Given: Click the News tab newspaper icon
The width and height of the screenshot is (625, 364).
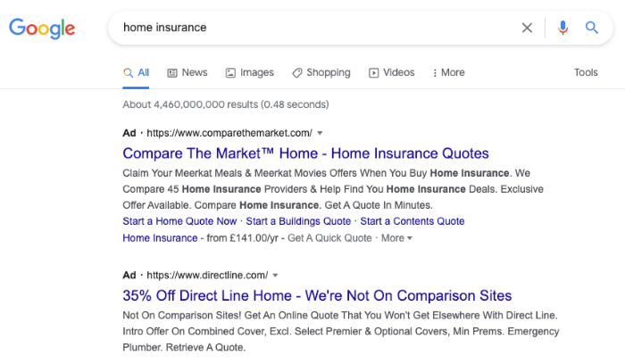Looking at the screenshot, I should [172, 73].
